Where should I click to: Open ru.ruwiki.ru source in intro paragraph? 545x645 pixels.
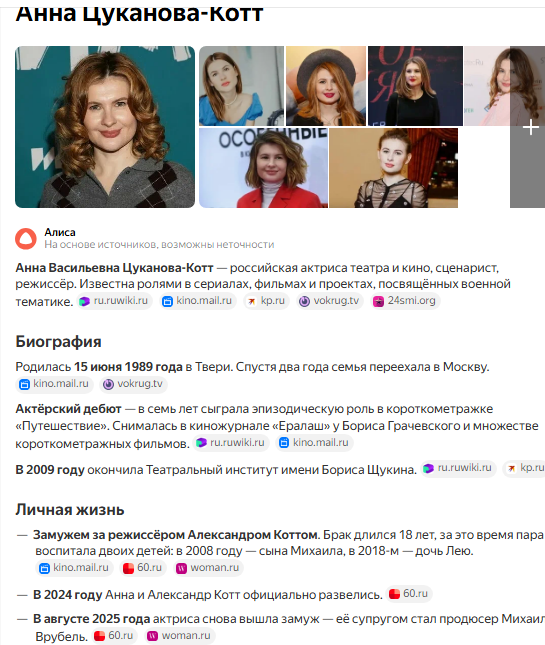(x=114, y=301)
